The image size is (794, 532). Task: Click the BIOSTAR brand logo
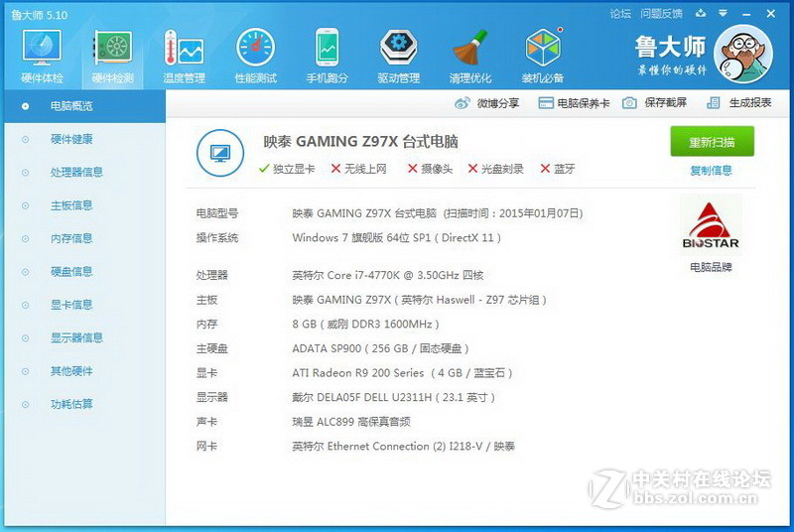click(x=711, y=225)
